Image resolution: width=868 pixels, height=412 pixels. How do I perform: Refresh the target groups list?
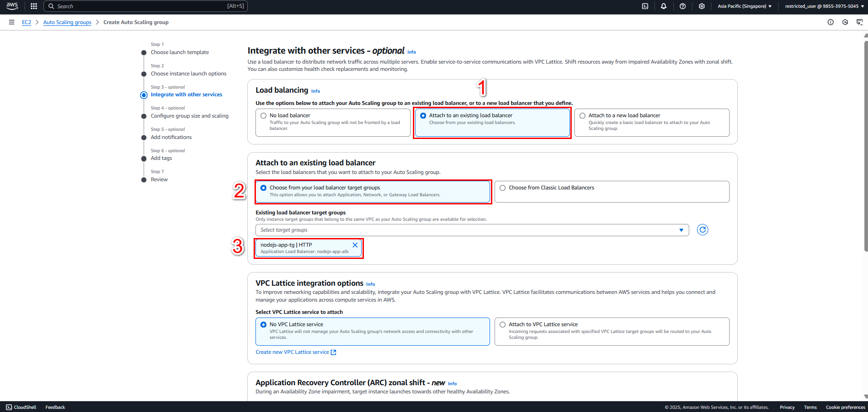(x=702, y=230)
